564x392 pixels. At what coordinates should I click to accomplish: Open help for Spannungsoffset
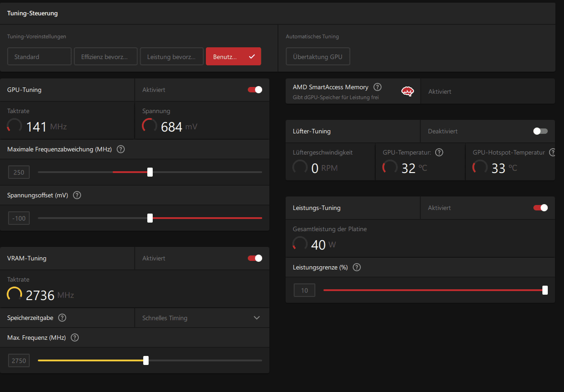[x=77, y=195]
